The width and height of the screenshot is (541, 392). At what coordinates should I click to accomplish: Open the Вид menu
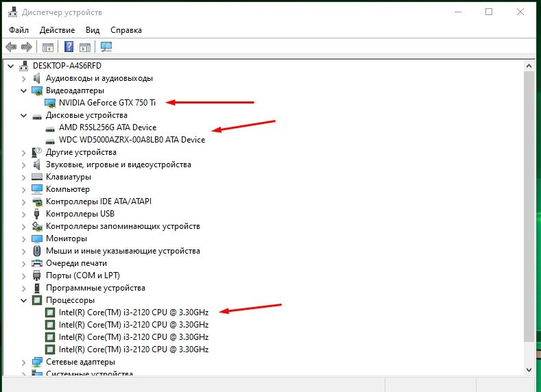click(93, 30)
